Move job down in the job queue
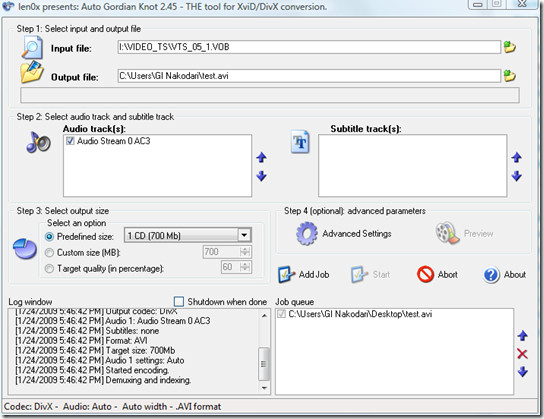544x419 pixels. (522, 372)
